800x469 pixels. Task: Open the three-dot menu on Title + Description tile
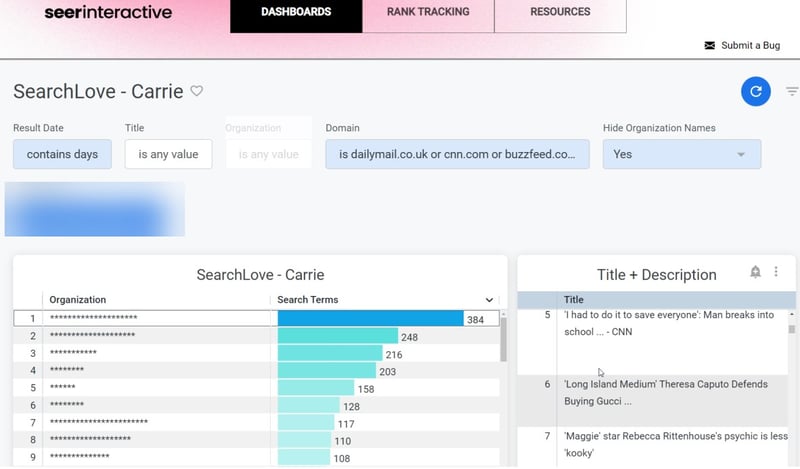tap(776, 272)
